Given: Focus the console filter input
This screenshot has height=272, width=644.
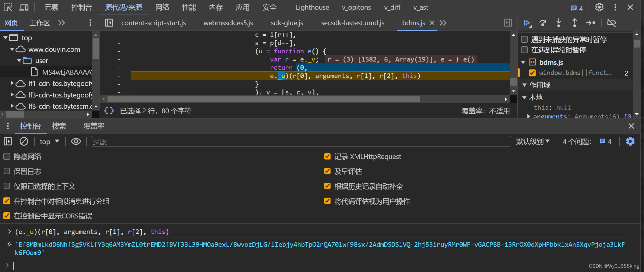Looking at the screenshot, I should point(301,142).
